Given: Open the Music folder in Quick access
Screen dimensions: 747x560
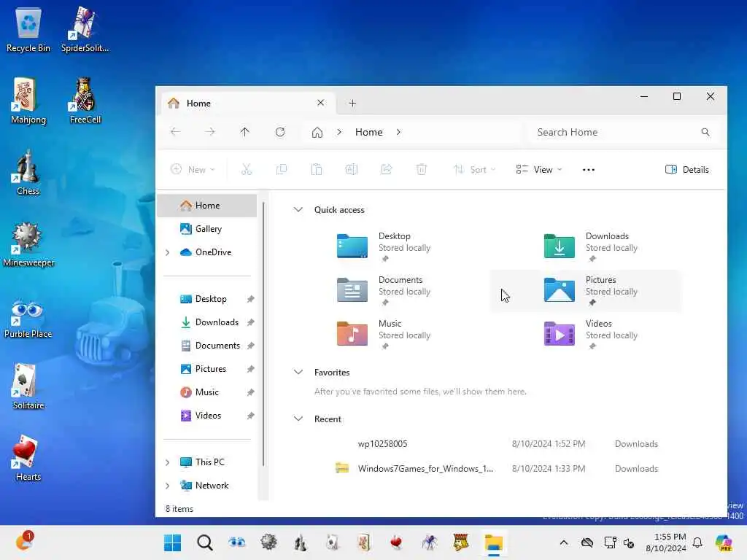Looking at the screenshot, I should tap(379, 334).
